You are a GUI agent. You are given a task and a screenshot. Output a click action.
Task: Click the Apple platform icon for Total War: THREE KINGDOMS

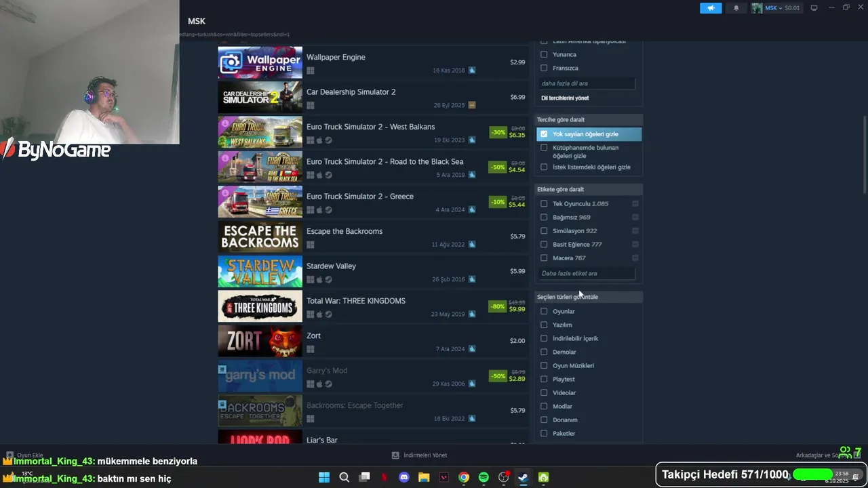click(319, 314)
